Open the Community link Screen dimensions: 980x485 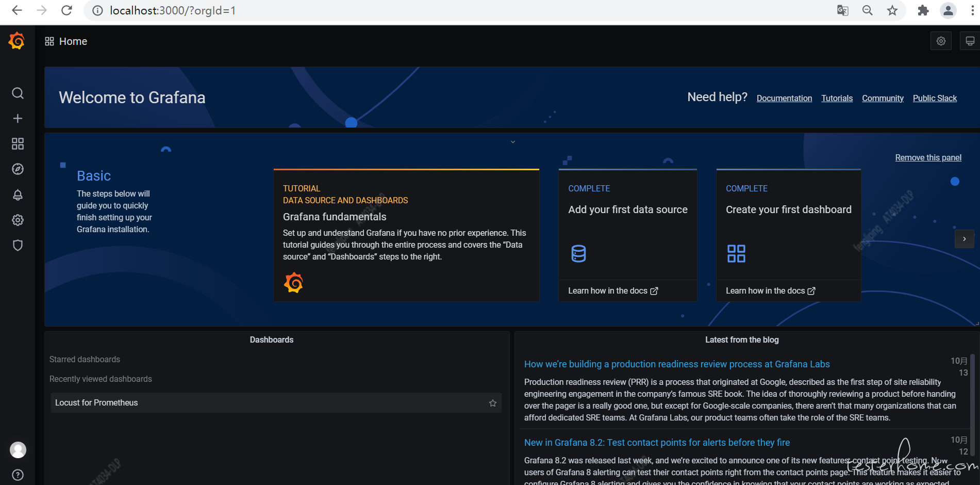(883, 98)
